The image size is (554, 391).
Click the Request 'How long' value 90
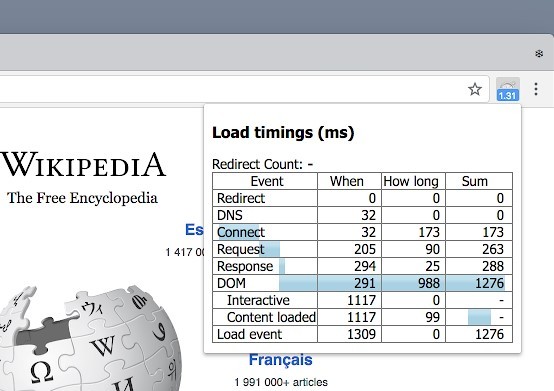[432, 249]
